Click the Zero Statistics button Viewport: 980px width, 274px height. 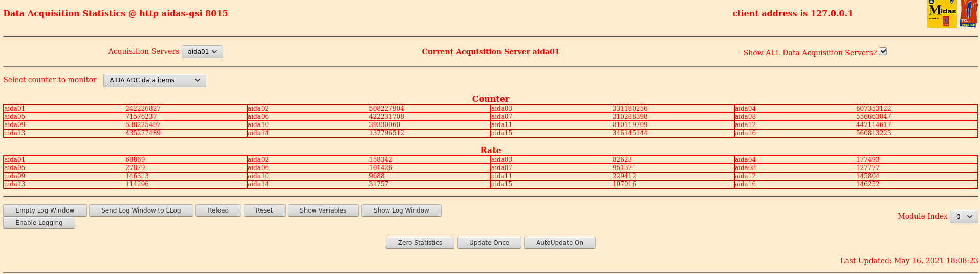[x=420, y=243]
